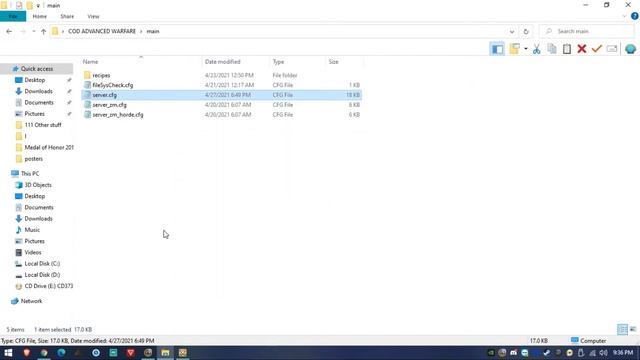
Task: Open the Medal of Honor folder shortcut
Action: (49, 147)
